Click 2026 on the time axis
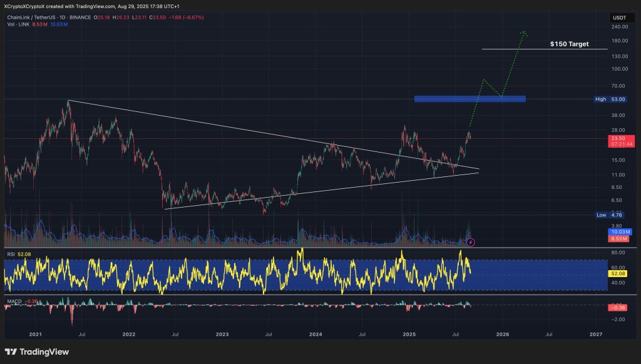This screenshot has width=641, height=364. pyautogui.click(x=502, y=335)
